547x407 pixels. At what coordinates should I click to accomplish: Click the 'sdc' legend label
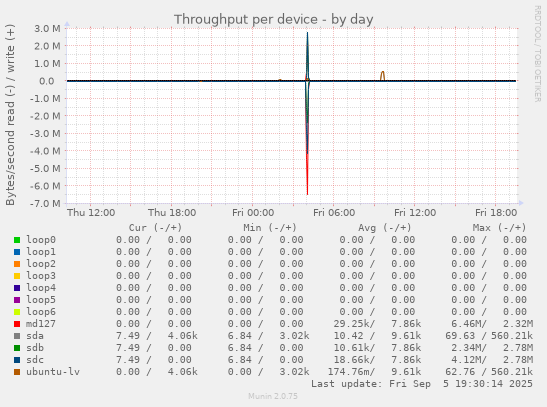pos(35,360)
